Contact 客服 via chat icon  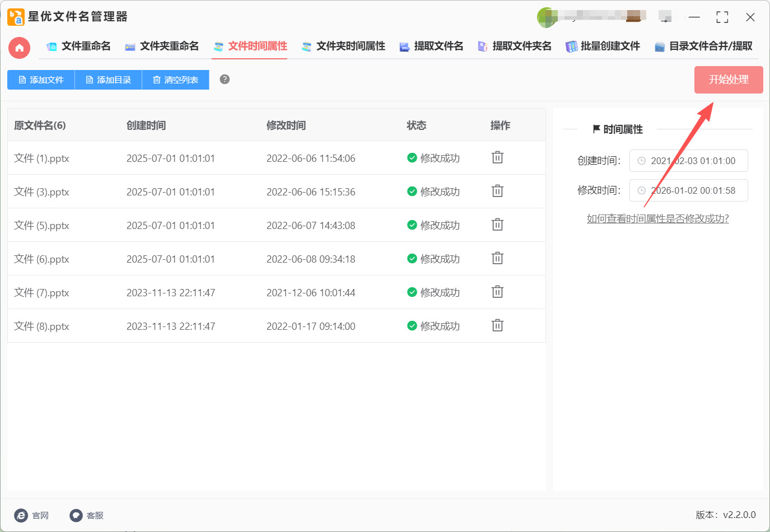coord(76,515)
